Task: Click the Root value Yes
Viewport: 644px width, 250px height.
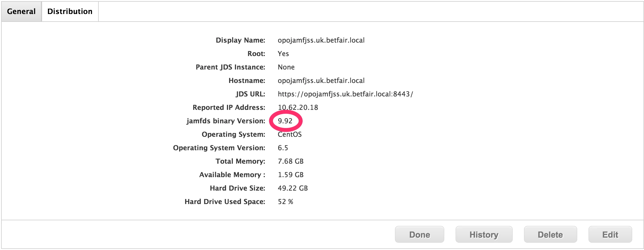Action: tap(283, 54)
